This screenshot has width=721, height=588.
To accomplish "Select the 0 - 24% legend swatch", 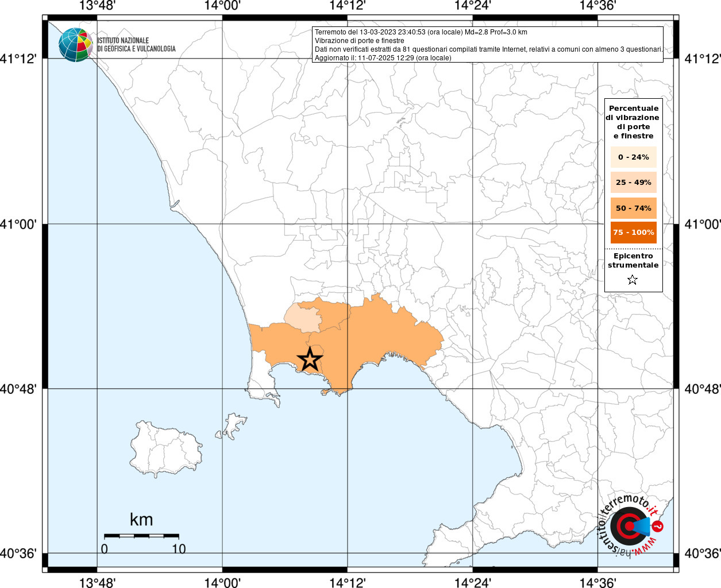I will [634, 157].
